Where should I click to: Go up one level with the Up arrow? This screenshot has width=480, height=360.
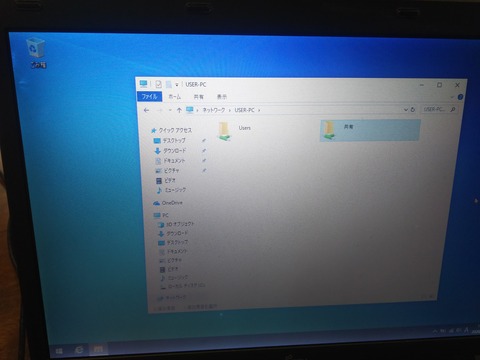[179, 110]
